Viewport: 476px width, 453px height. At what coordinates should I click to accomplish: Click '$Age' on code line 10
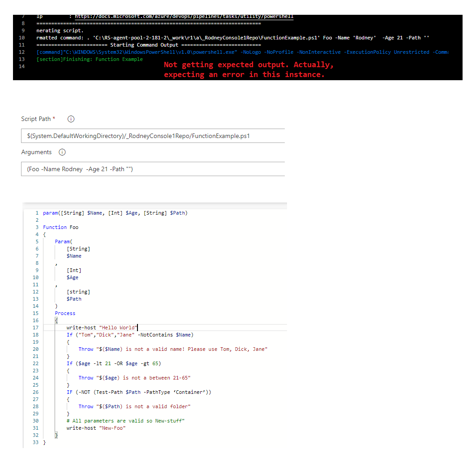[x=72, y=278]
